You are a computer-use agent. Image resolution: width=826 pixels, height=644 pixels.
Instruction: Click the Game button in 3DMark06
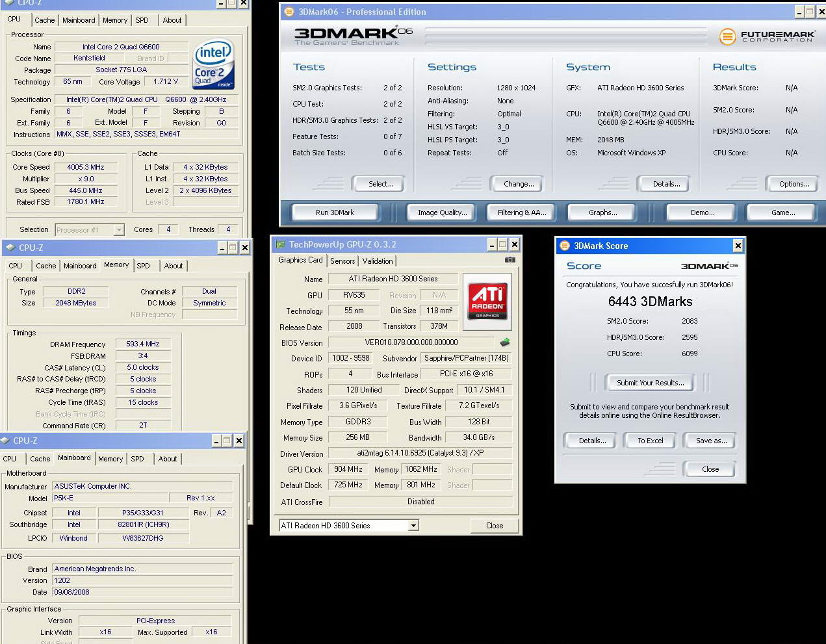pos(782,213)
